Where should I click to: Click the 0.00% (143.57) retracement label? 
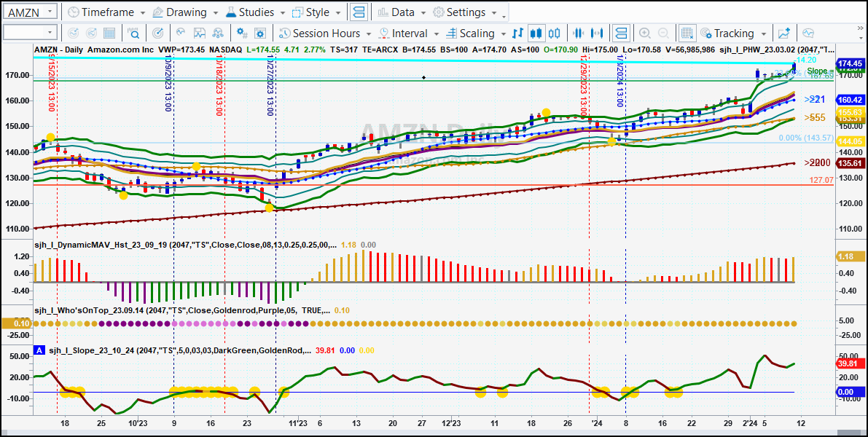pyautogui.click(x=806, y=138)
